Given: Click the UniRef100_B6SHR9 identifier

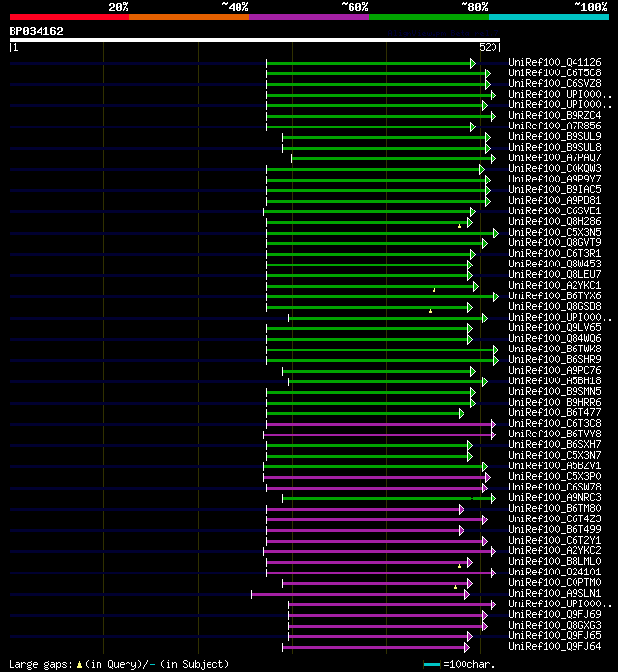Looking at the screenshot, I should point(554,359).
